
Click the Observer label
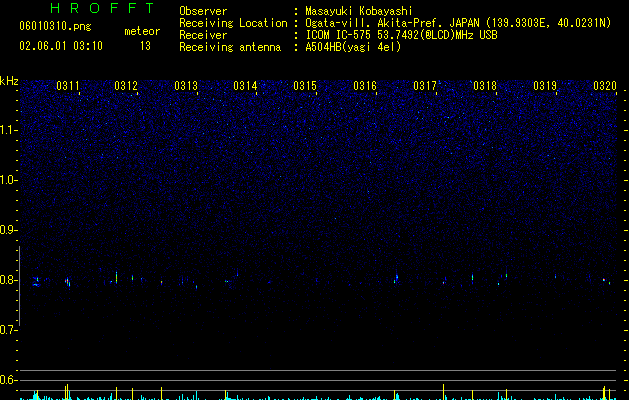[x=203, y=11]
